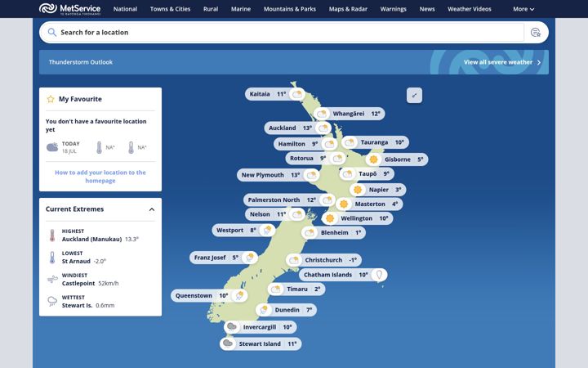
Task: Open the Taupō forecast label
Action: pyautogui.click(x=367, y=174)
